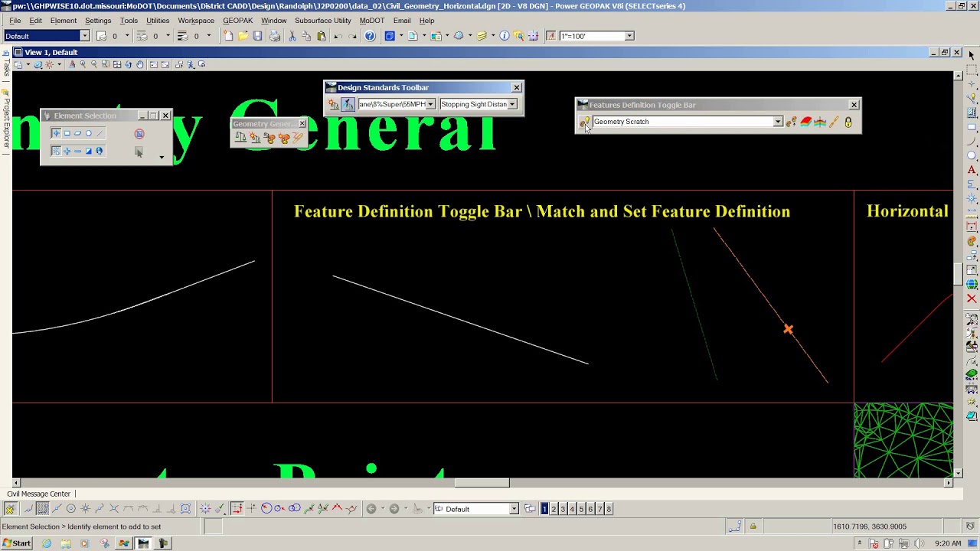Image resolution: width=980 pixels, height=551 pixels.
Task: Click the Place Text 'A' tool icon
Action: [x=972, y=170]
